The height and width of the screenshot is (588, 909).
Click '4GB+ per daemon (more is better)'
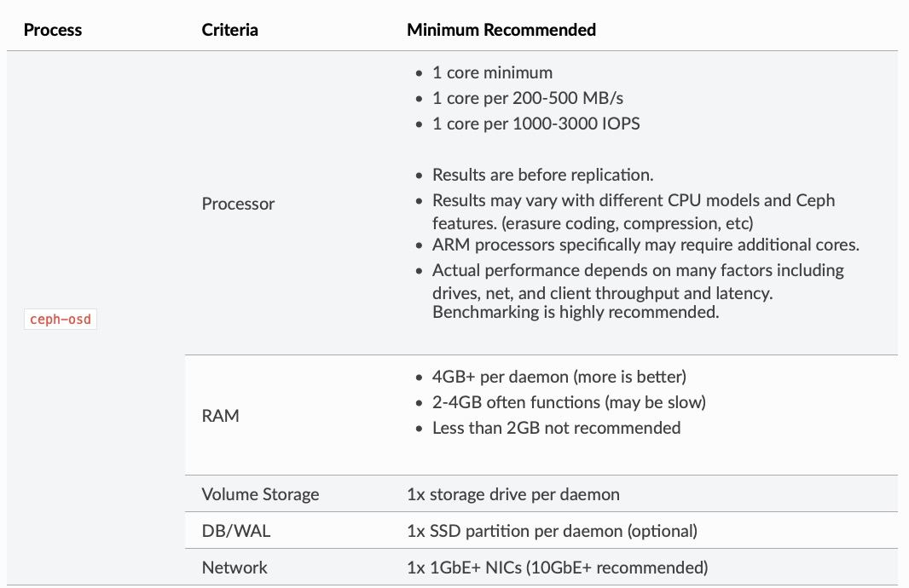tap(559, 377)
